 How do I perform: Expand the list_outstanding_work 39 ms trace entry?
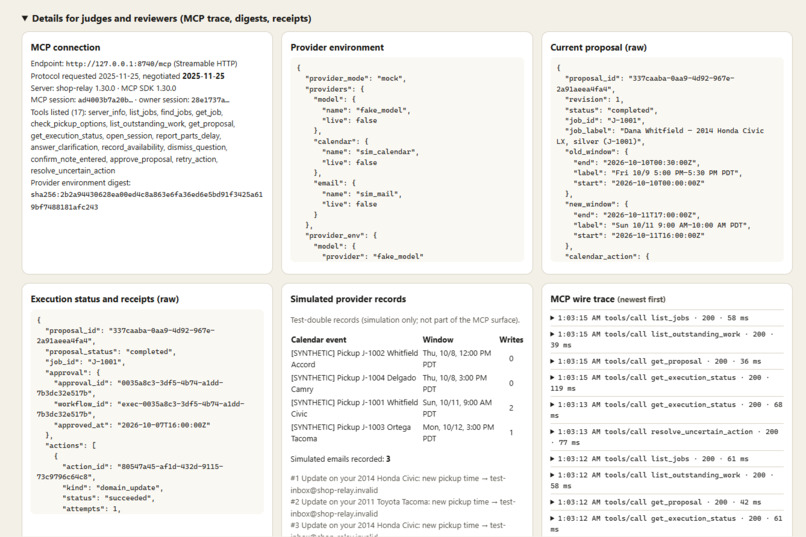pos(666,340)
